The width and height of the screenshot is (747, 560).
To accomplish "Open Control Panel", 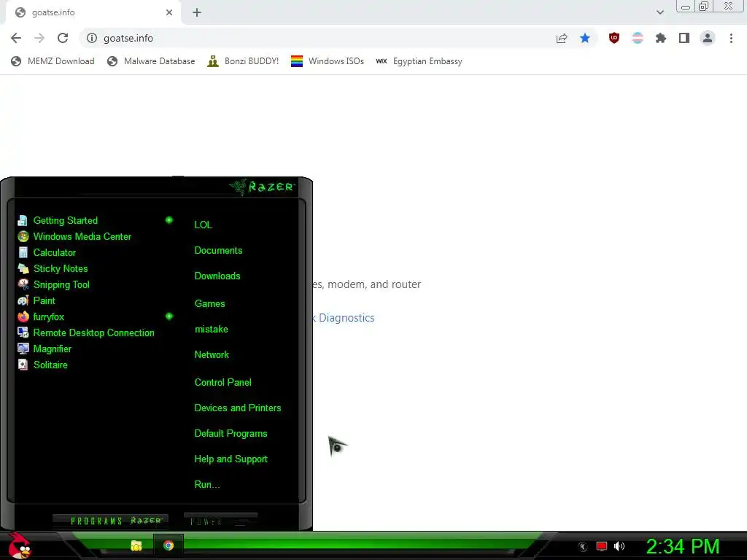I will coord(222,382).
